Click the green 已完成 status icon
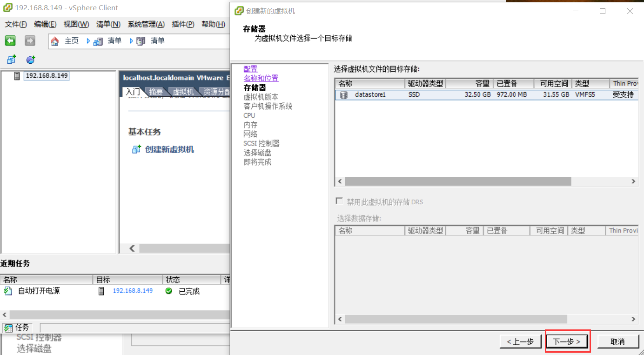This screenshot has height=355, width=644. (168, 291)
